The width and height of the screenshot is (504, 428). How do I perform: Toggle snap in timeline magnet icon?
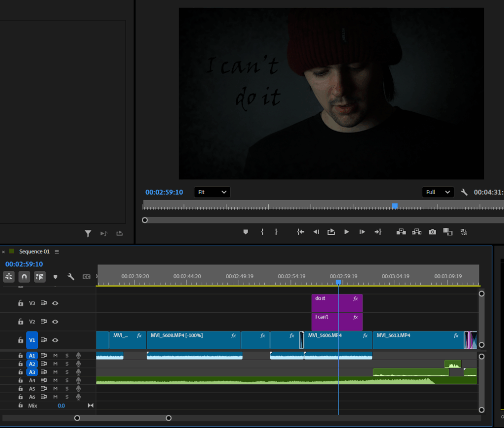click(x=24, y=277)
